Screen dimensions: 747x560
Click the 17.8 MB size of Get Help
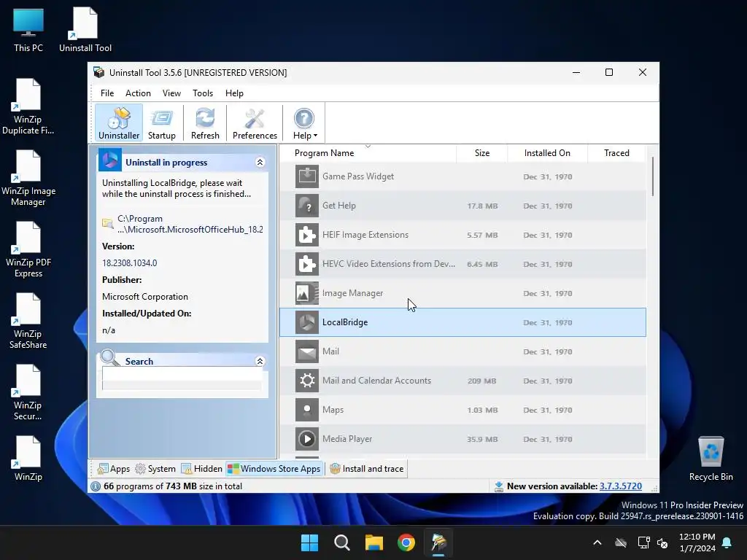pyautogui.click(x=482, y=206)
